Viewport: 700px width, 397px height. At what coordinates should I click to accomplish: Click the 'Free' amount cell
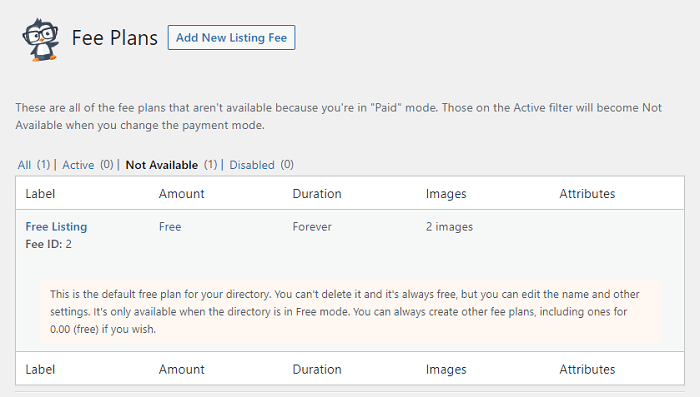[x=170, y=226]
